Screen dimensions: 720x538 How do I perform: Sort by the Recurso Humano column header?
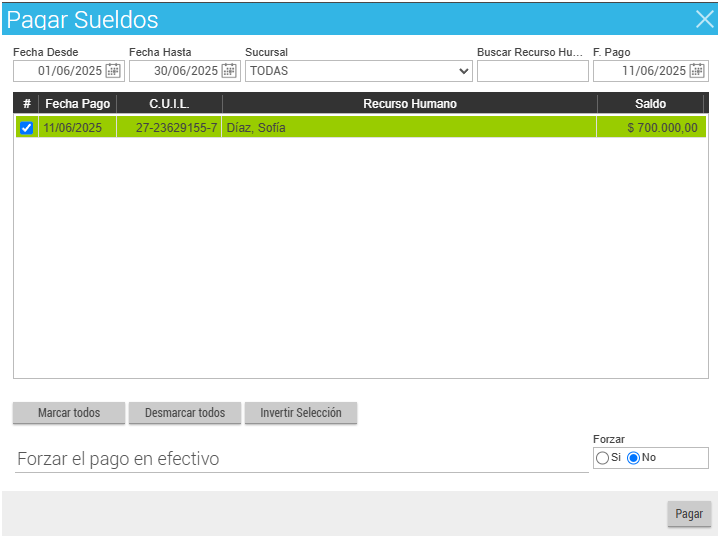(409, 103)
